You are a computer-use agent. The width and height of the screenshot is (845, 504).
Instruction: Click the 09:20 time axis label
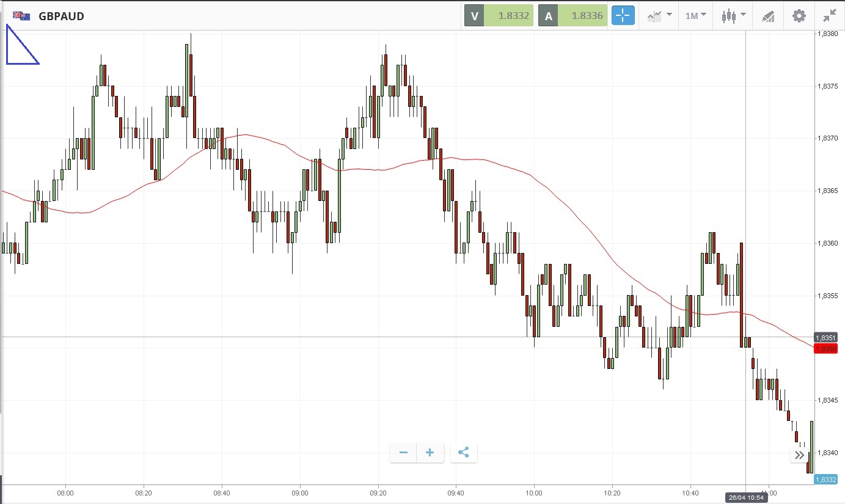378,492
